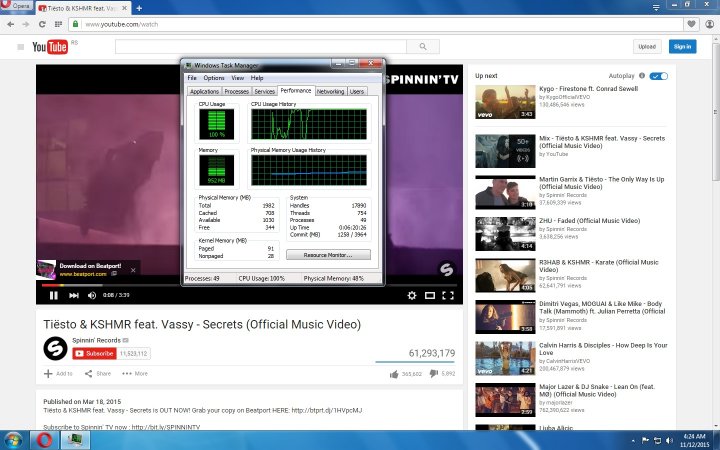Image resolution: width=720 pixels, height=450 pixels.
Task: Open the View menu in Task Manager
Action: [237, 78]
